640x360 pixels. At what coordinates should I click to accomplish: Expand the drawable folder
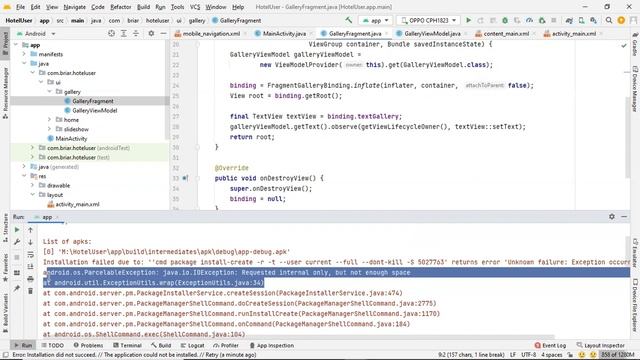coord(33,185)
